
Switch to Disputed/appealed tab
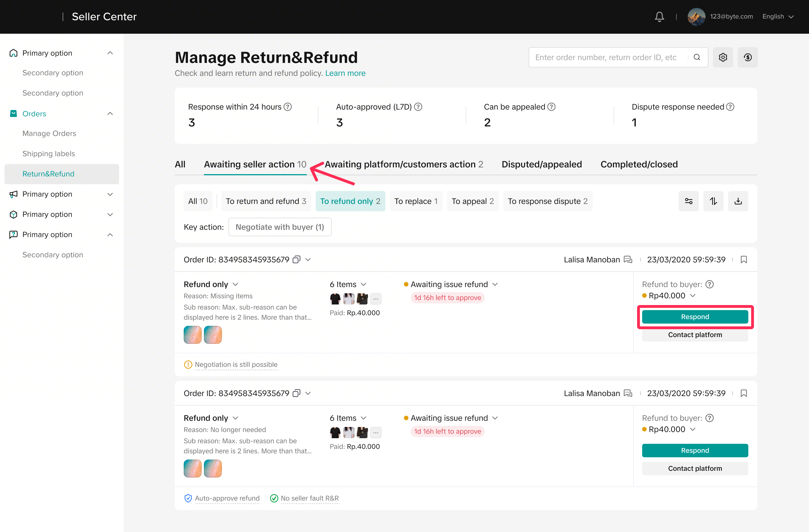tap(542, 165)
